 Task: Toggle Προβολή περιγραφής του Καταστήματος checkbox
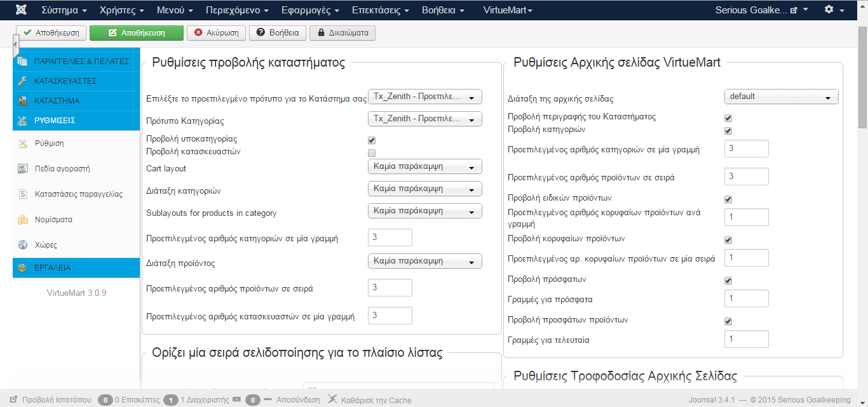click(728, 118)
